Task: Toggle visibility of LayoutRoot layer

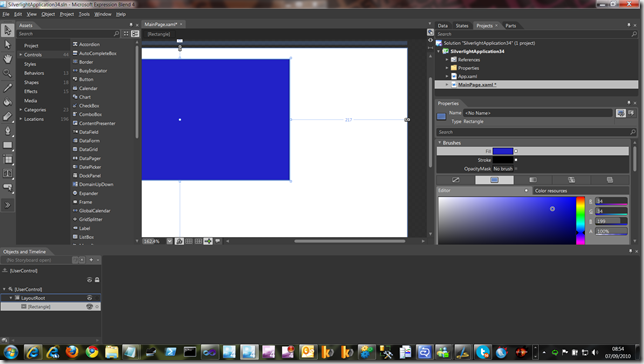Action: [90, 298]
